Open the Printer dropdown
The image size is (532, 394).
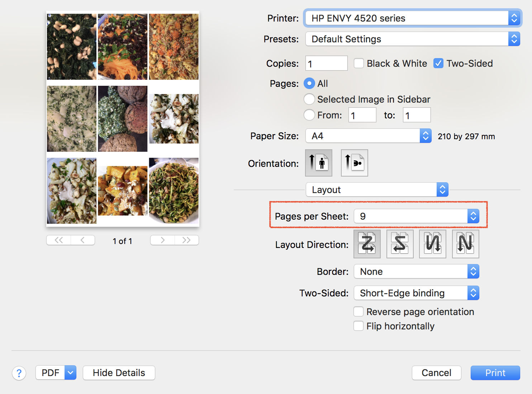coord(413,18)
